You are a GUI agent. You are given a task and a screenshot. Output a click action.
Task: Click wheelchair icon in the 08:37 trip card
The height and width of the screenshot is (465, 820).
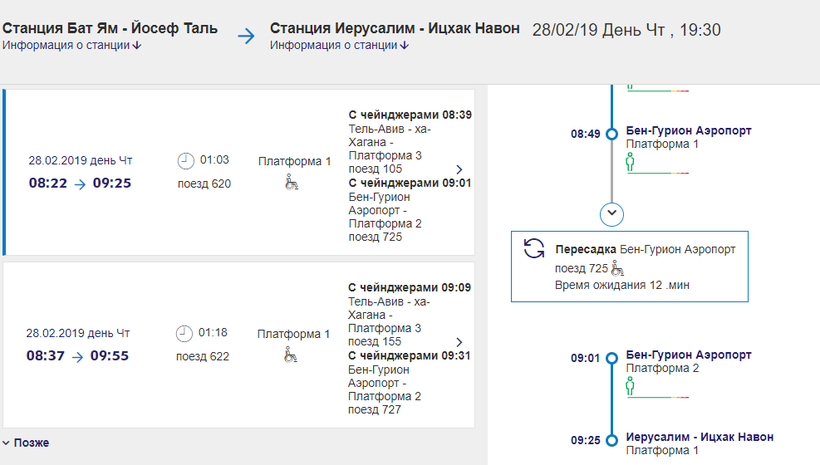(x=293, y=353)
